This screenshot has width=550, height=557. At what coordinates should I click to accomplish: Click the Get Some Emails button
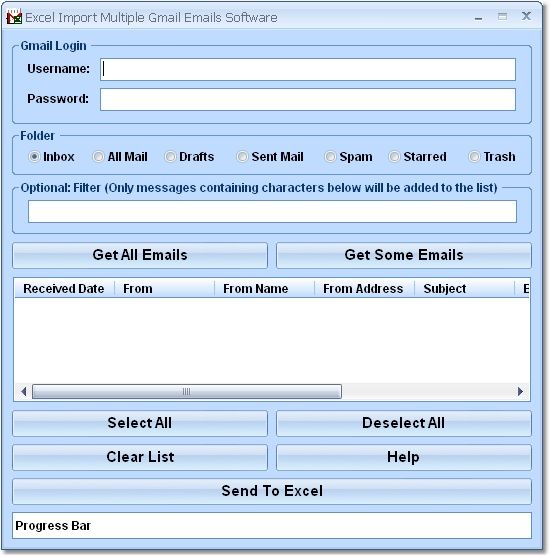404,255
